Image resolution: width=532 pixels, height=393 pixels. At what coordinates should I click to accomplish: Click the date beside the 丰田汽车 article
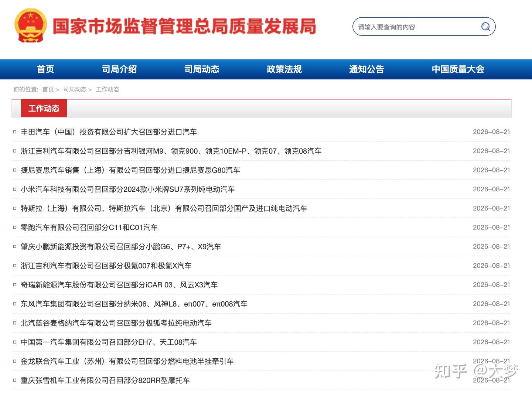coord(491,132)
